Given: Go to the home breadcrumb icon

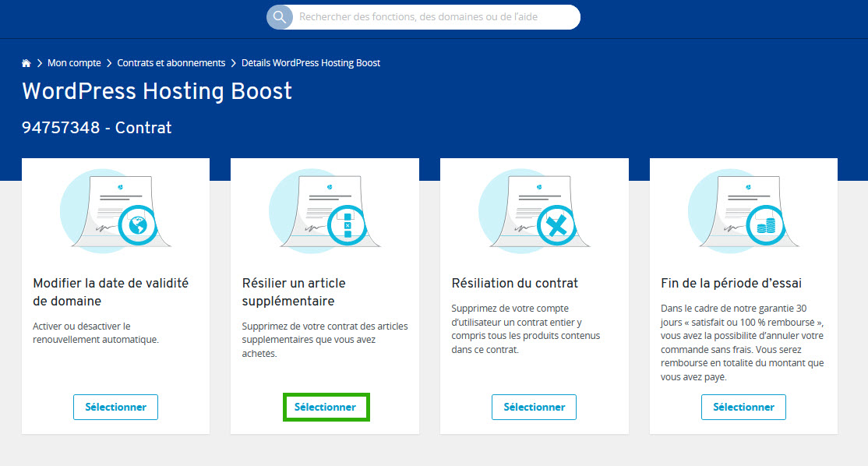Looking at the screenshot, I should [26, 63].
